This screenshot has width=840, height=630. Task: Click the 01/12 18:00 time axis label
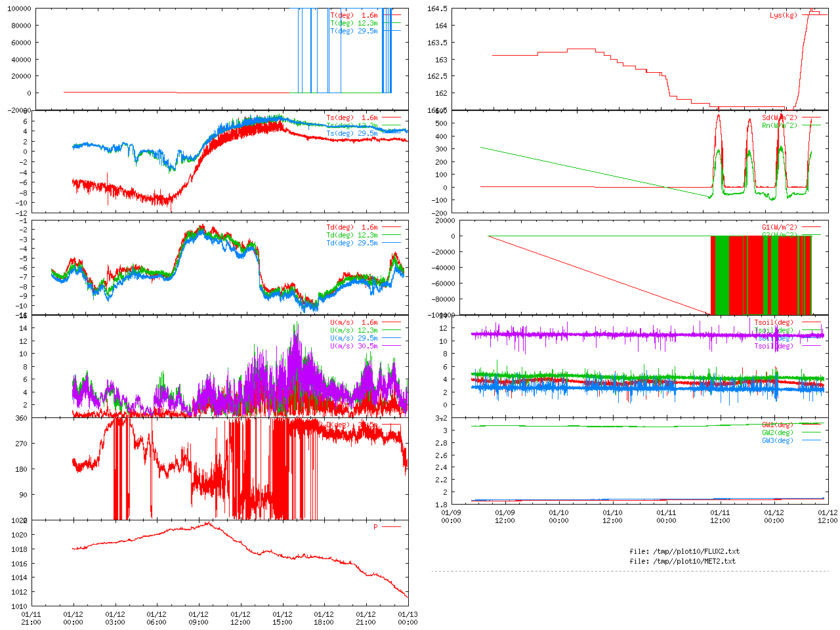(324, 619)
